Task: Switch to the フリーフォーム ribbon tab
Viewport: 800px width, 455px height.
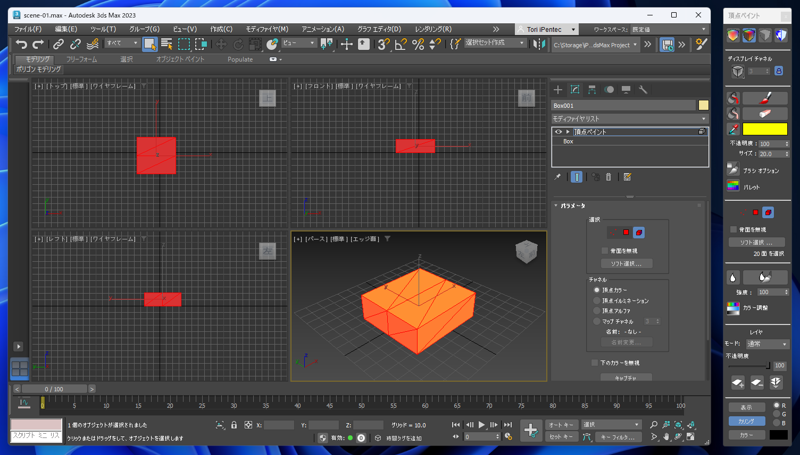Action: [x=82, y=59]
